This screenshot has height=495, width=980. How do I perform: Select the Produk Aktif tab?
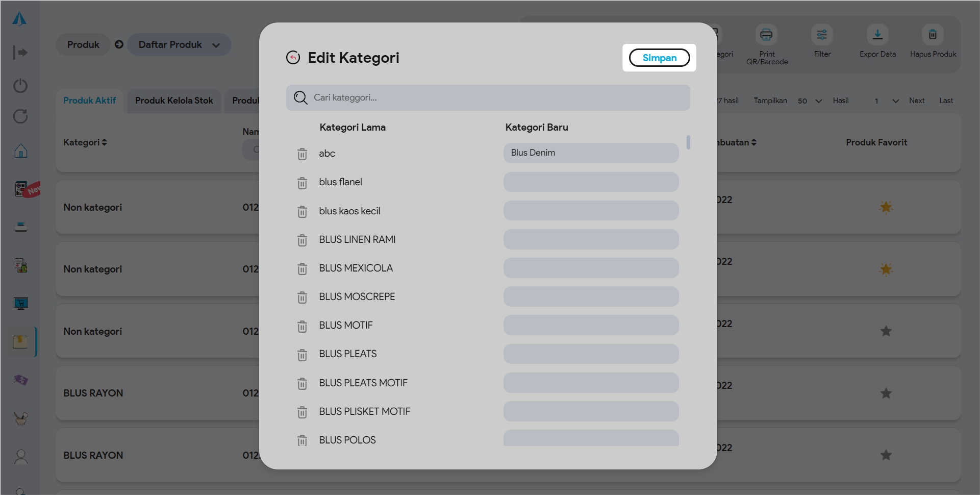pyautogui.click(x=90, y=101)
